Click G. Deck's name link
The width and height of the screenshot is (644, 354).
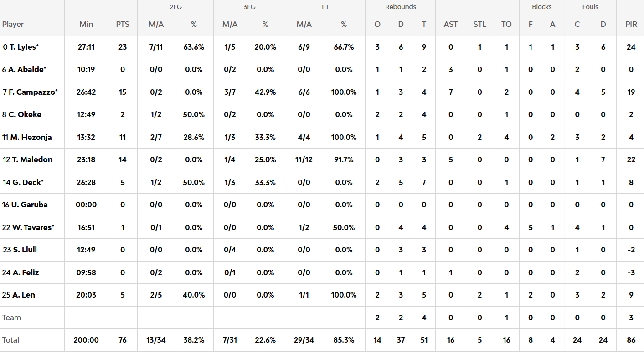click(27, 182)
